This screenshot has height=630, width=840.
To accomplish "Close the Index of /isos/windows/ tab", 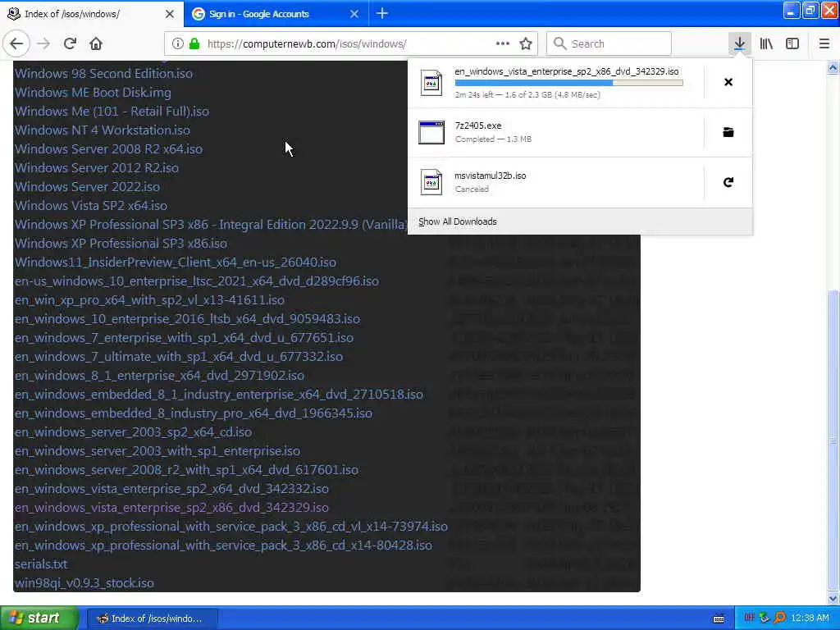I will point(170,14).
